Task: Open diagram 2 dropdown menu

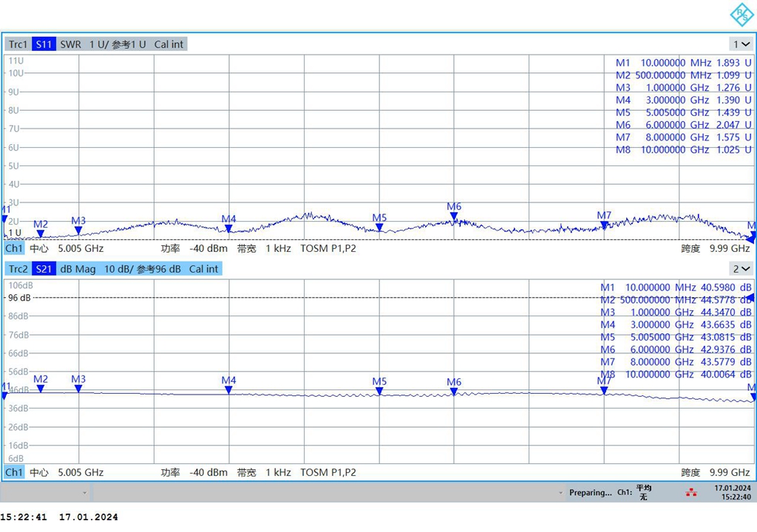Action: pyautogui.click(x=741, y=269)
